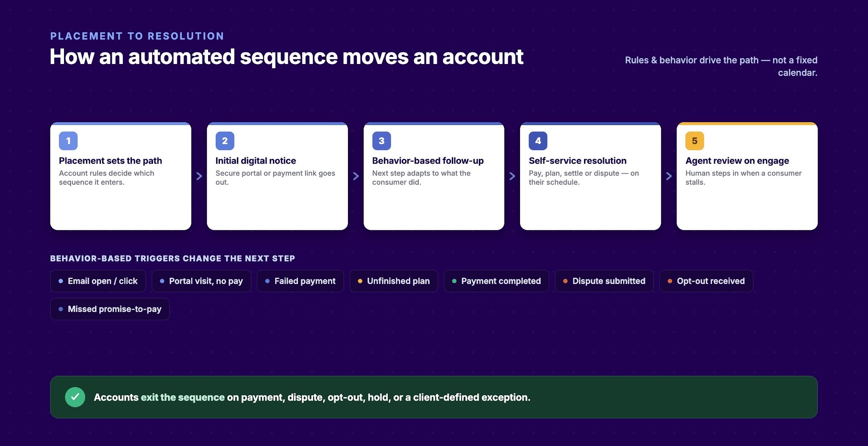Click 'Account rules decide which sequence' description

click(x=106, y=178)
